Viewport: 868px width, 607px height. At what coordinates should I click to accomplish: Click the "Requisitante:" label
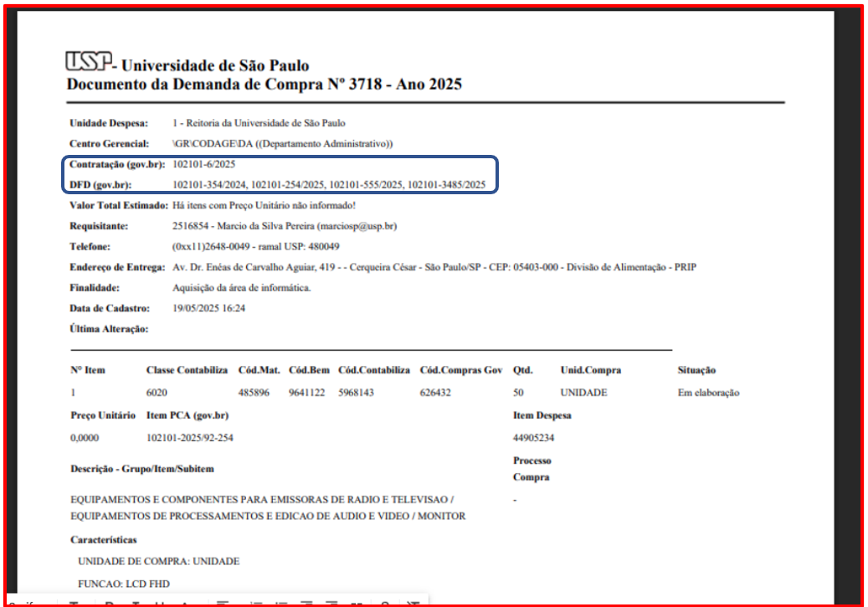click(x=99, y=226)
